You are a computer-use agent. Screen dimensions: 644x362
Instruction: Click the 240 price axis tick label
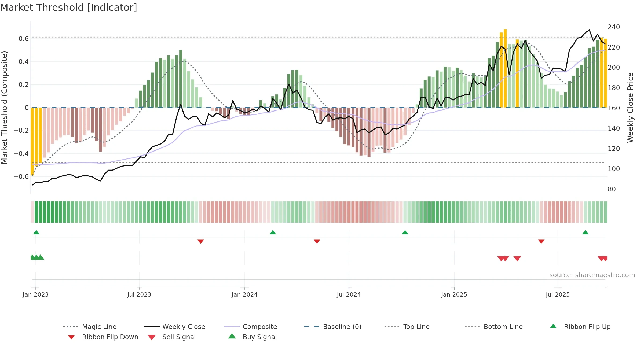click(614, 27)
